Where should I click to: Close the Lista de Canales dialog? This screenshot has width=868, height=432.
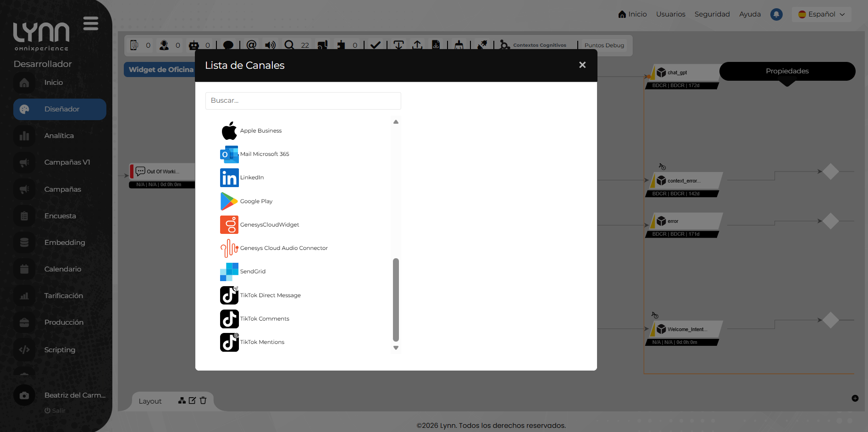(x=582, y=65)
